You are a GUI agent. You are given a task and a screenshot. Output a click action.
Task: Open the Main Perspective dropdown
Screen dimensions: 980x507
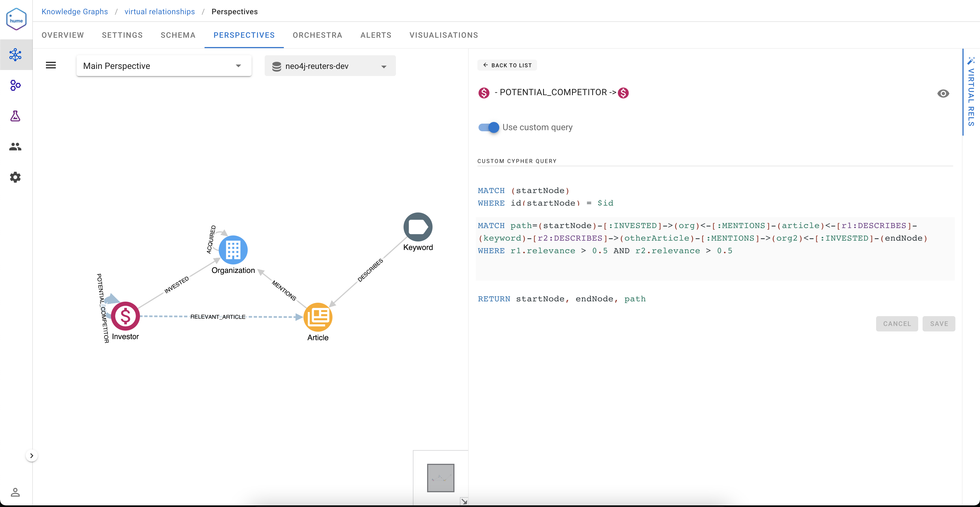pos(164,66)
